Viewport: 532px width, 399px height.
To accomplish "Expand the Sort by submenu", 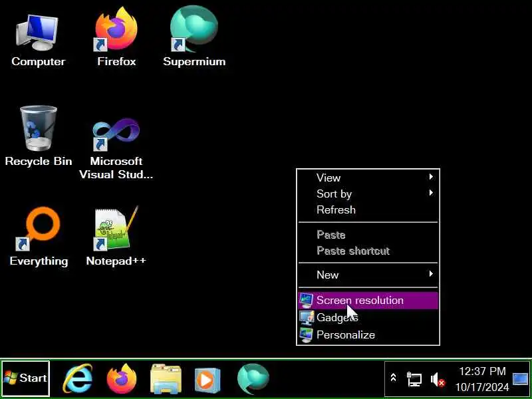I will (x=368, y=194).
